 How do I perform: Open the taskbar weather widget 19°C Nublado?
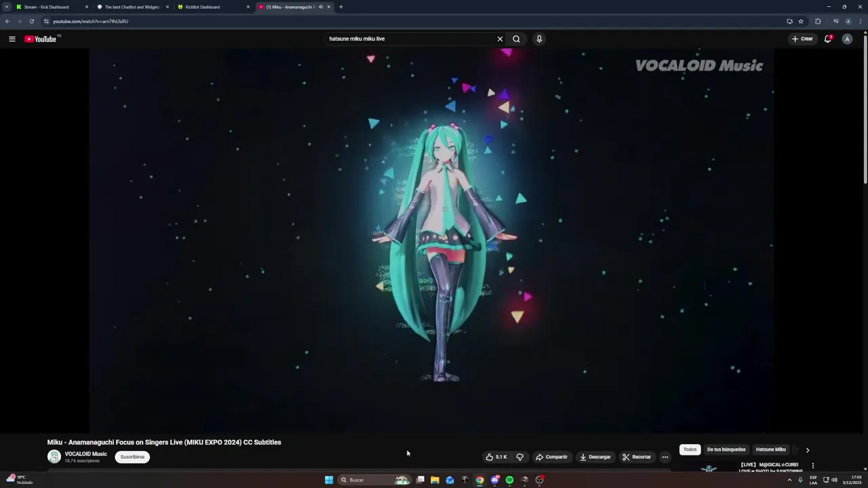click(20, 479)
